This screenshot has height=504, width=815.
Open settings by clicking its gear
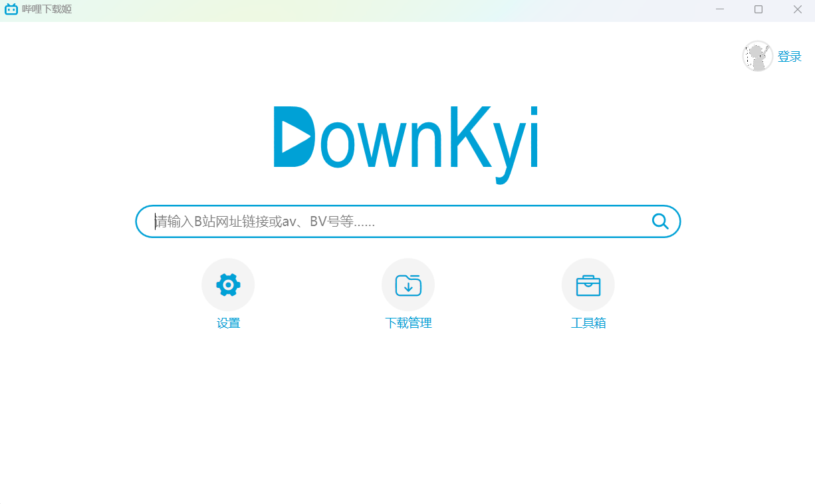coord(228,284)
